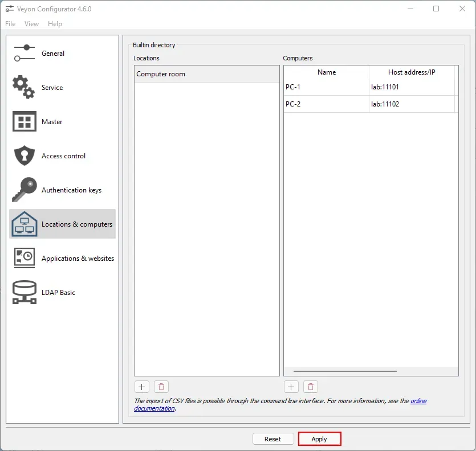
Task: Open the online documentation link
Action: (418, 401)
